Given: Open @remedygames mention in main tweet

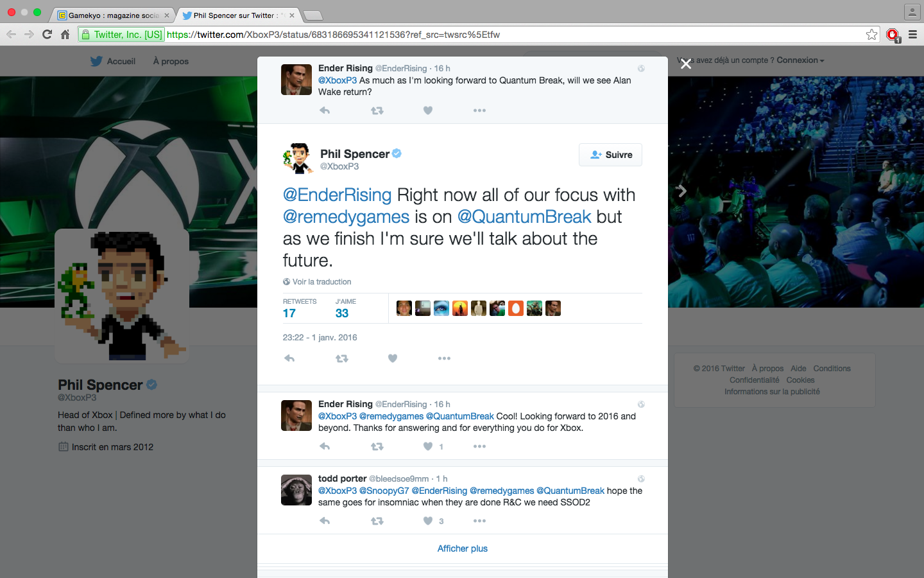Looking at the screenshot, I should pos(346,216).
